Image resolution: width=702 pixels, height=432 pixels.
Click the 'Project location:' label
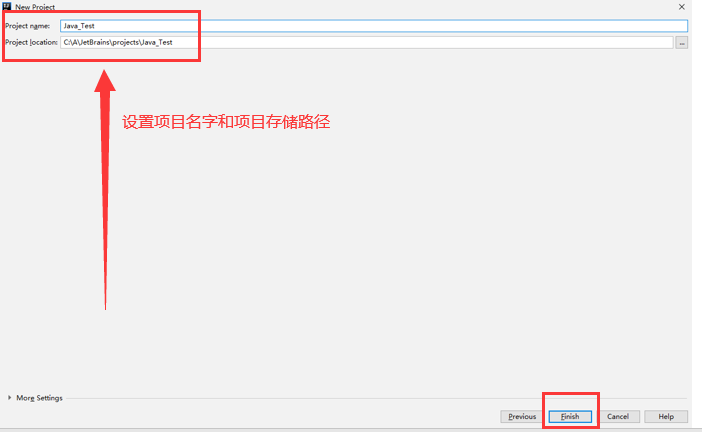tap(31, 43)
